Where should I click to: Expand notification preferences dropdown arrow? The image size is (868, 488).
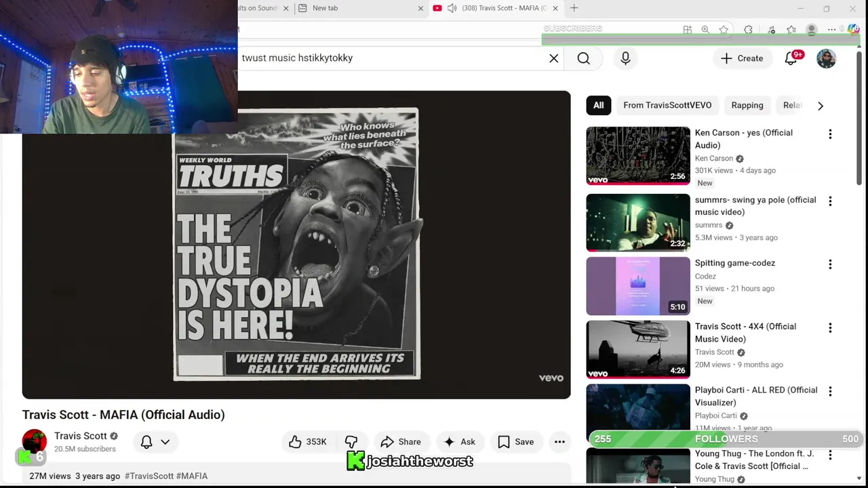[x=165, y=442]
